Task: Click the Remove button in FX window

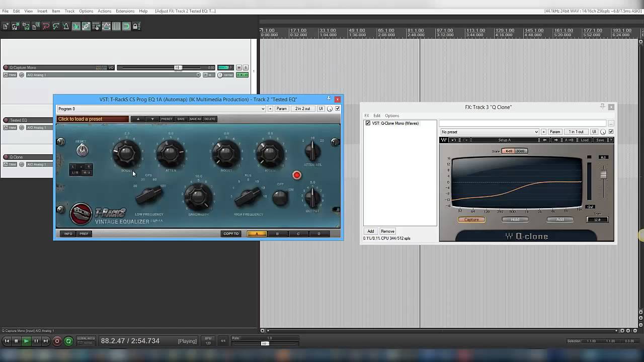Action: tap(387, 231)
